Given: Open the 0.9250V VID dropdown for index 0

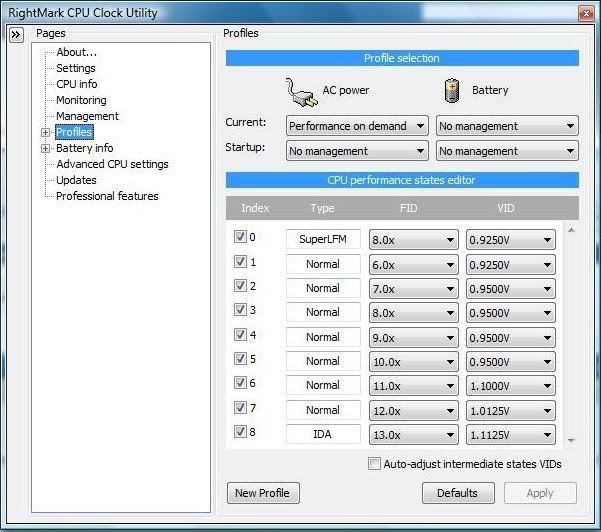Looking at the screenshot, I should coord(511,240).
